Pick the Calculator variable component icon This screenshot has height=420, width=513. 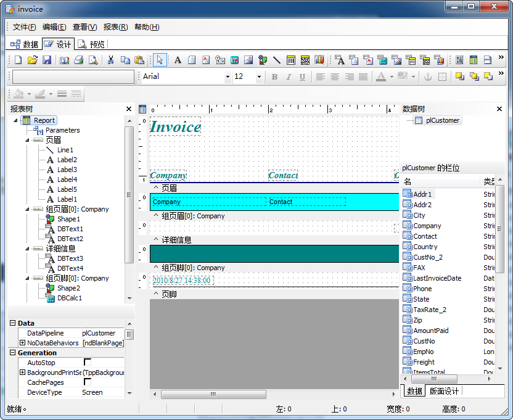click(234, 60)
